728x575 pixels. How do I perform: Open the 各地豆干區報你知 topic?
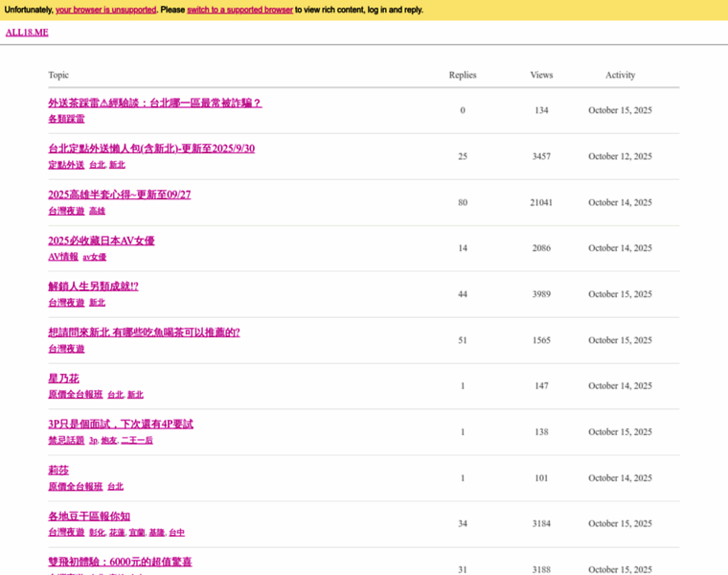pos(88,516)
